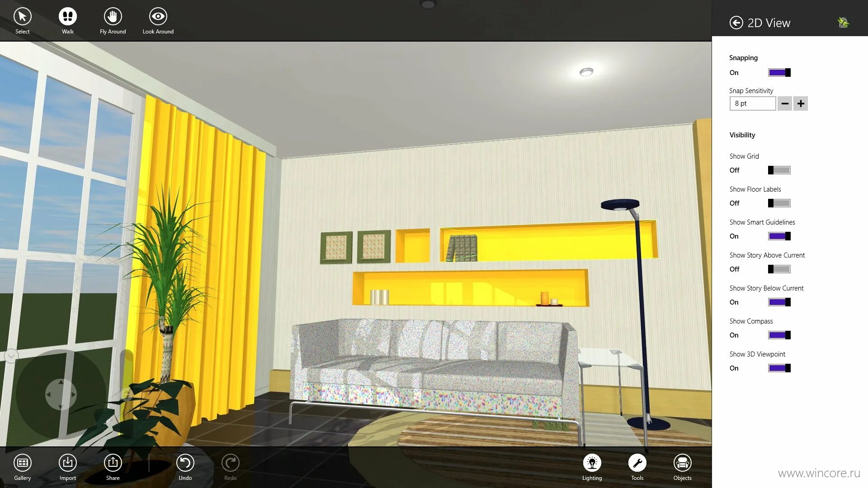Toggle Show Floor Labels on
Screen dimensions: 868x488
click(x=779, y=202)
